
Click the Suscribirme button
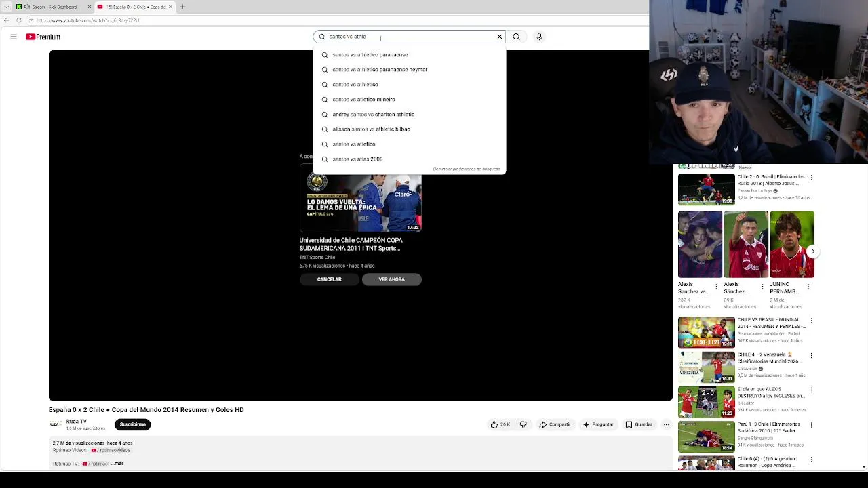coord(132,424)
